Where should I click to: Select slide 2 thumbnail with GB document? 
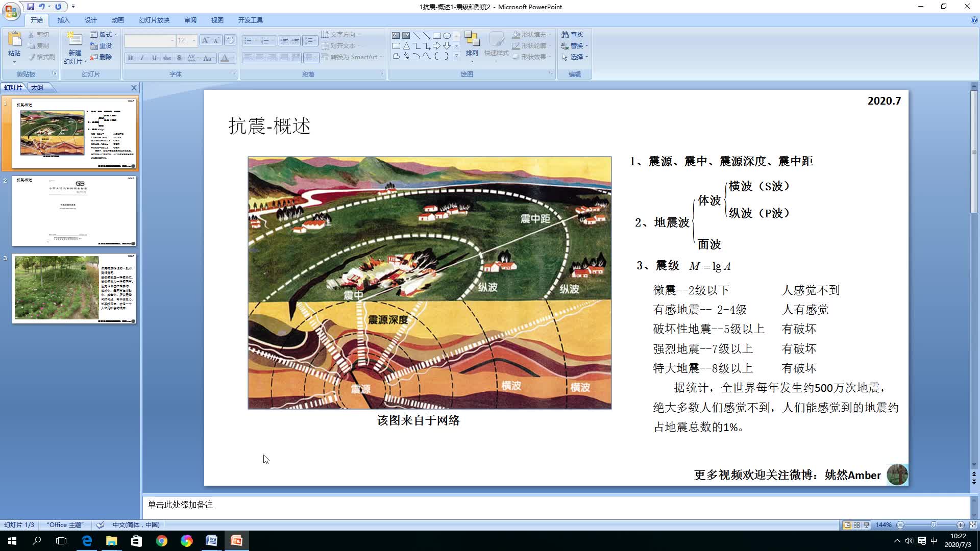coord(74,211)
